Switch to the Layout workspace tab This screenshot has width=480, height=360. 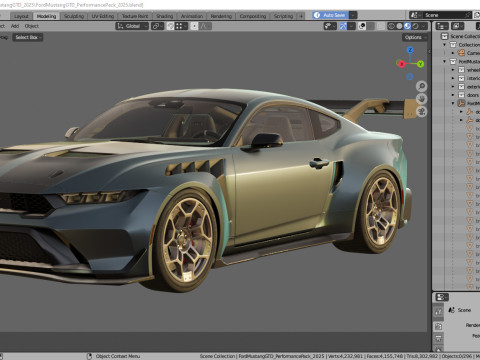[21, 16]
